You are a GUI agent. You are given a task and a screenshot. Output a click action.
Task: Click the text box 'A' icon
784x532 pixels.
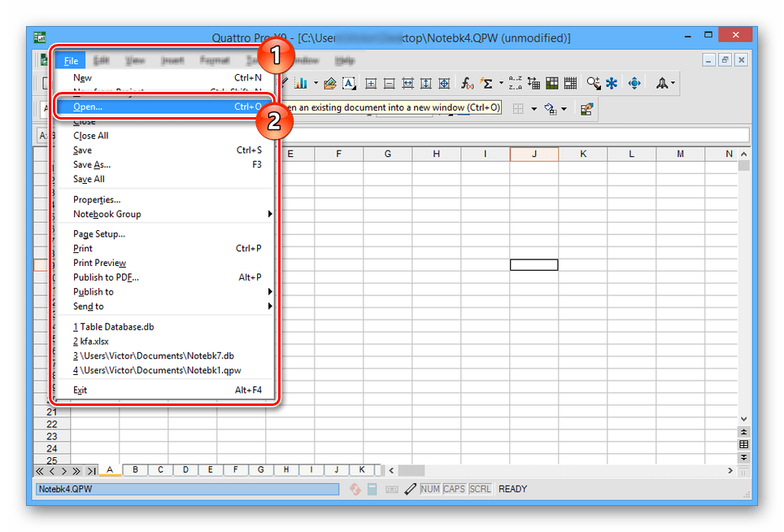click(349, 83)
